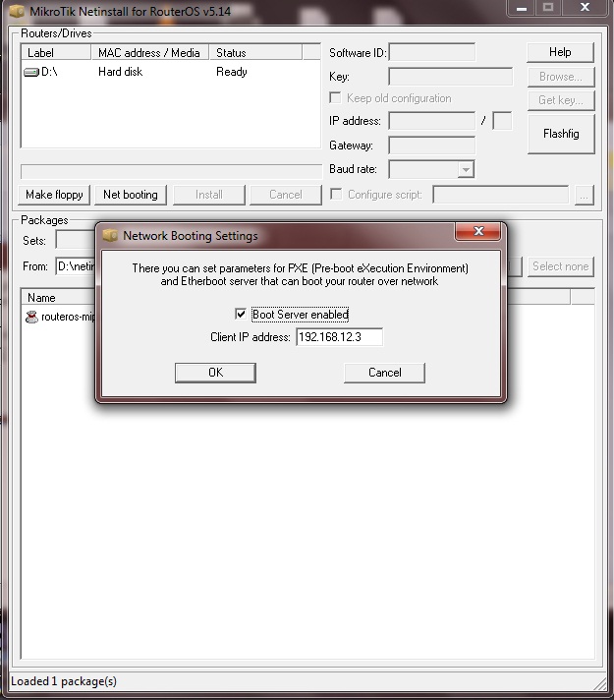Screen dimensions: 614x700
Task: Open the Baud rate dropdown
Action: pos(466,170)
